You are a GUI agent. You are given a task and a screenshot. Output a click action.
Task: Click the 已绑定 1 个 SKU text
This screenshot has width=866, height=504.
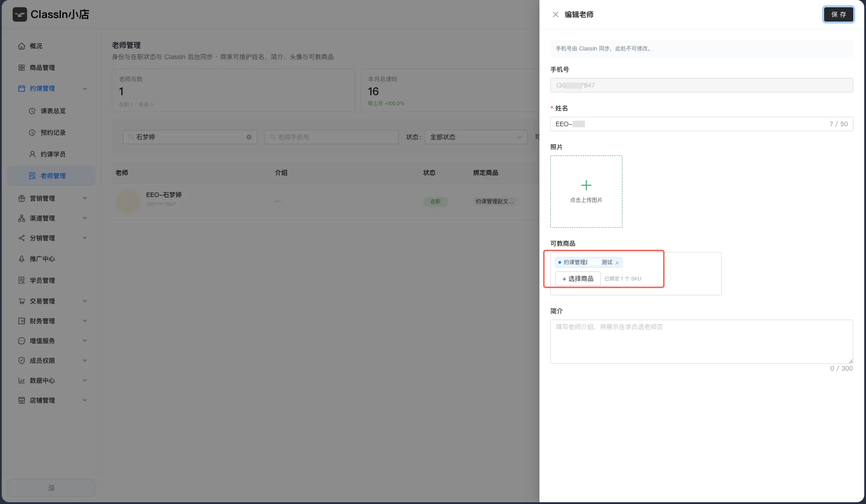pos(623,279)
